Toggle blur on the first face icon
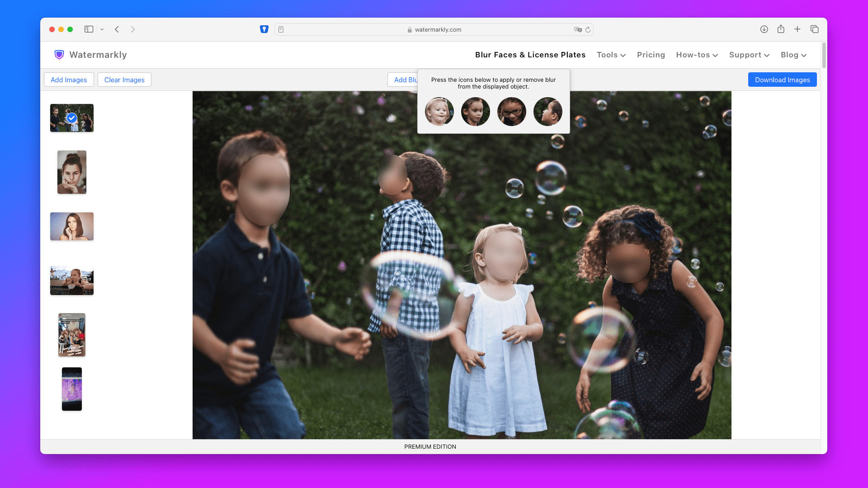 point(439,111)
